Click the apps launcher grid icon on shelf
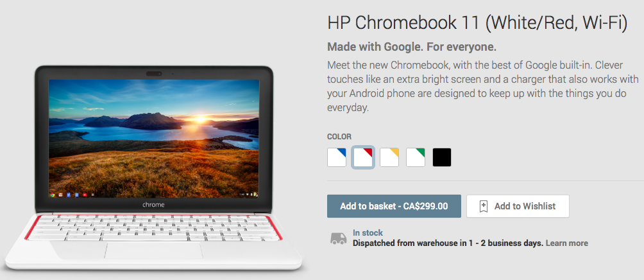644x280 pixels. 93,195
